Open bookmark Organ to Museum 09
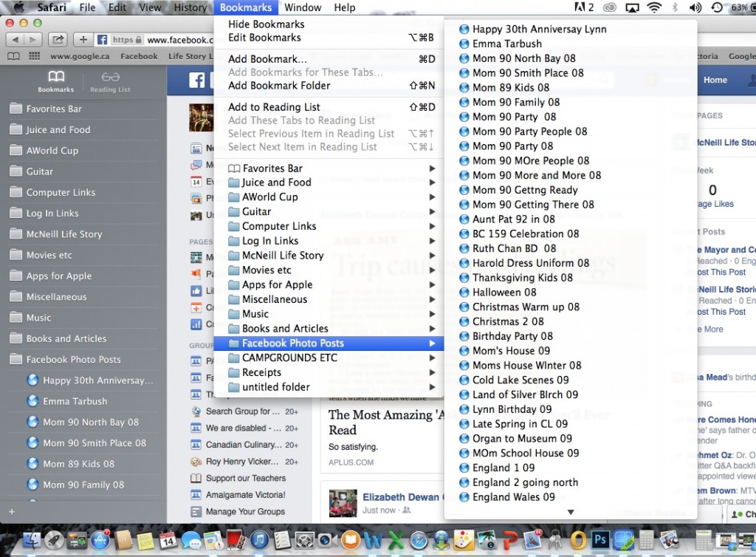756x557 pixels. coord(571,438)
